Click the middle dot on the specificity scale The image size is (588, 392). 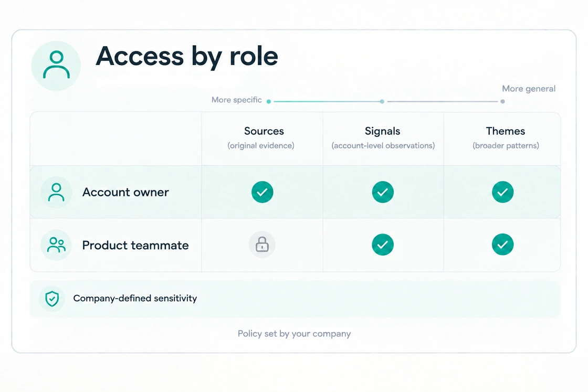(x=382, y=102)
